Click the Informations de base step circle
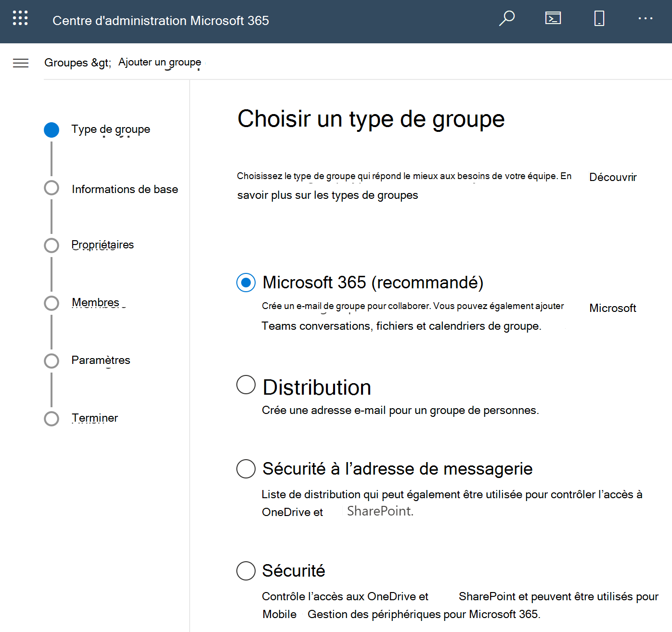This screenshot has height=632, width=672. 52,188
